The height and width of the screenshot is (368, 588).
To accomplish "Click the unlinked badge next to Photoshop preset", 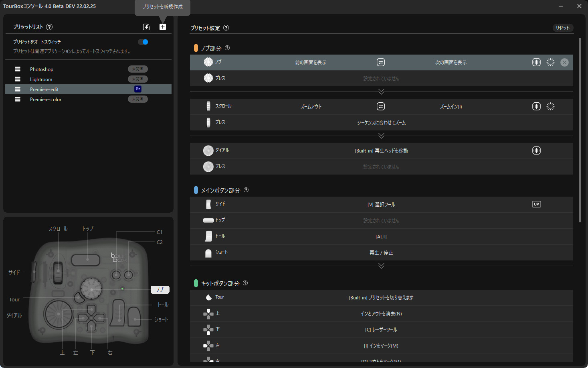I will coord(138,69).
